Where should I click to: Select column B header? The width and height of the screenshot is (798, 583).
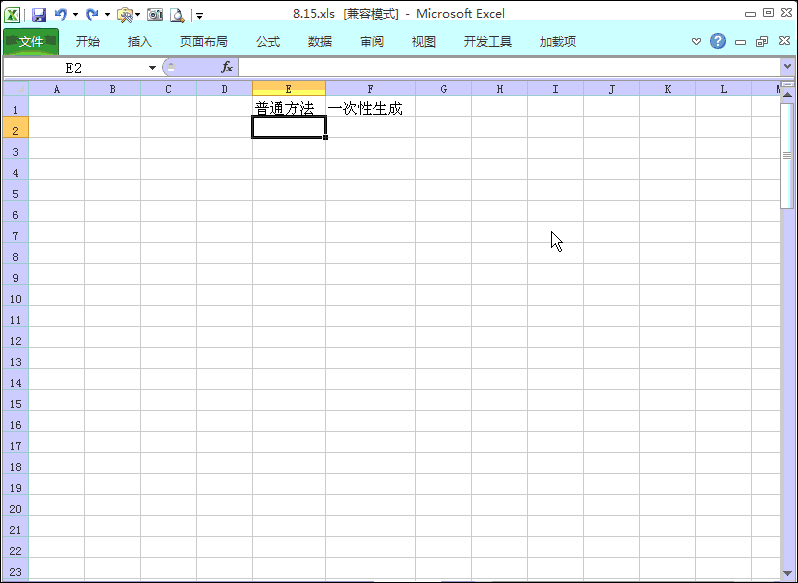(x=112, y=89)
